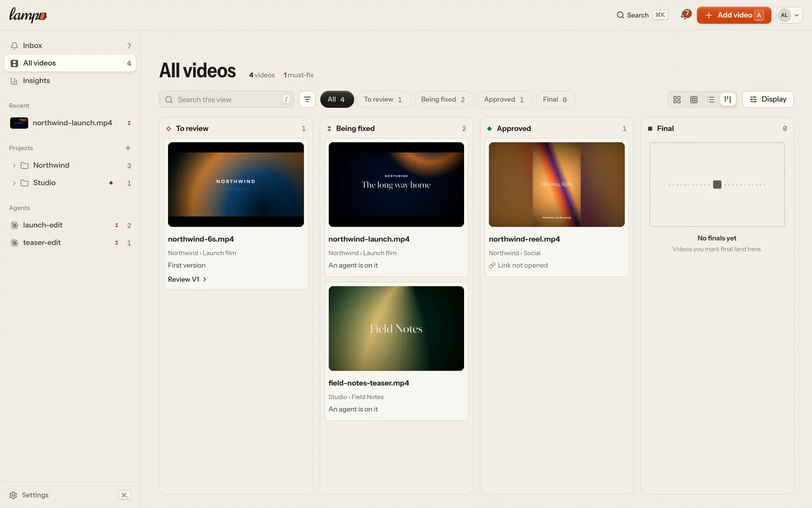Image resolution: width=812 pixels, height=508 pixels.
Task: Open northwind-6s.mp4 thumbnail
Action: point(236,185)
